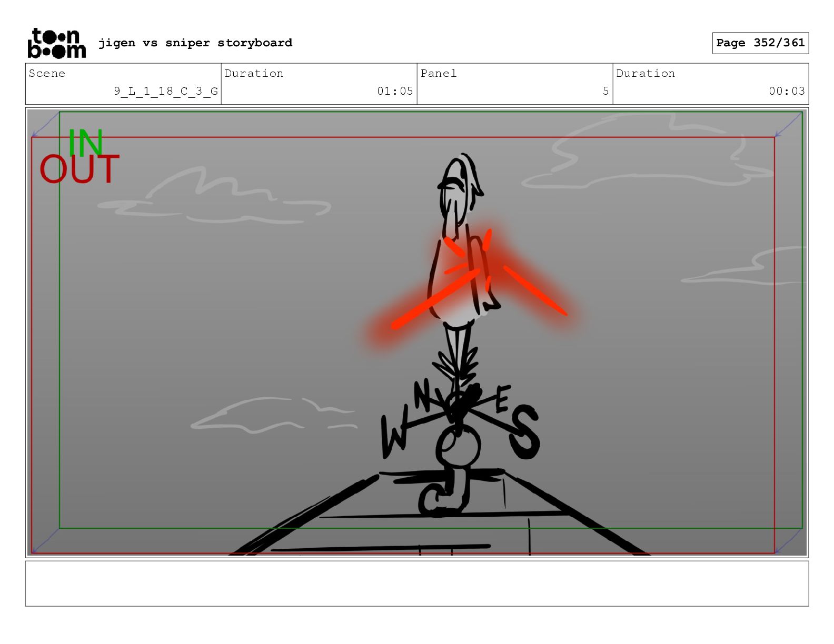The height and width of the screenshot is (644, 834).
Task: Select scene name "9_L_1_18_C_3_G"
Action: click(166, 91)
